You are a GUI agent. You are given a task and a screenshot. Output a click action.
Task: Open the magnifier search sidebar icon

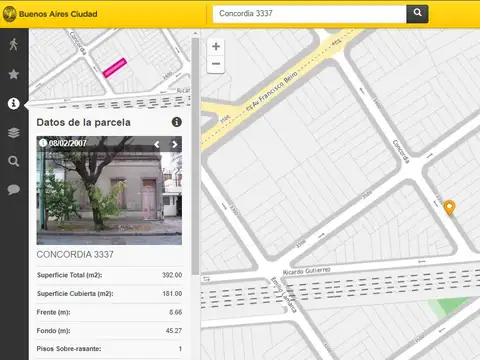point(14,161)
